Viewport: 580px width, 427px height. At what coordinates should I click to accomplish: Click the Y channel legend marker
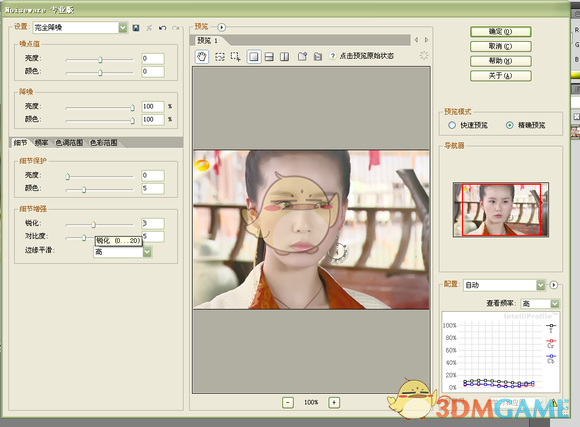point(551,327)
